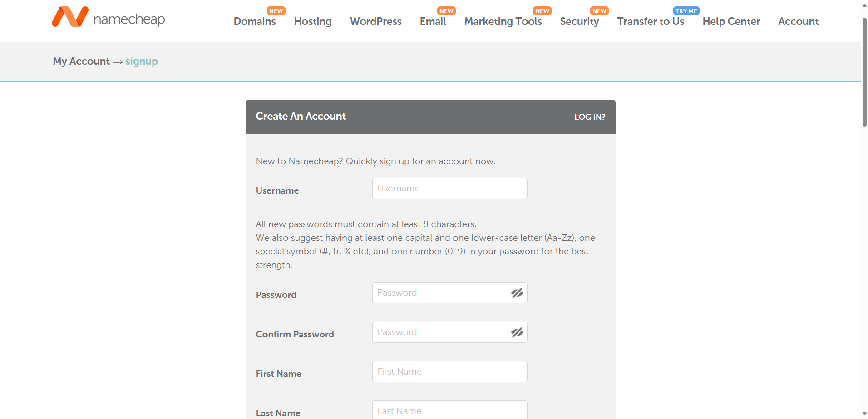
Task: Click the signup breadcrumb link
Action: tap(142, 62)
